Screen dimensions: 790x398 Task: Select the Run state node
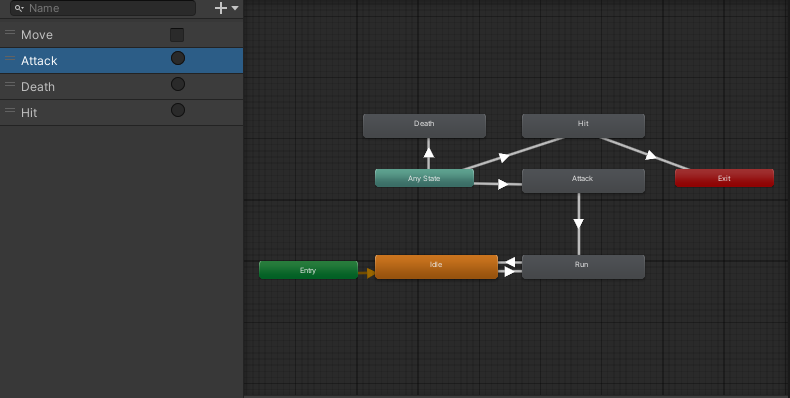(583, 267)
